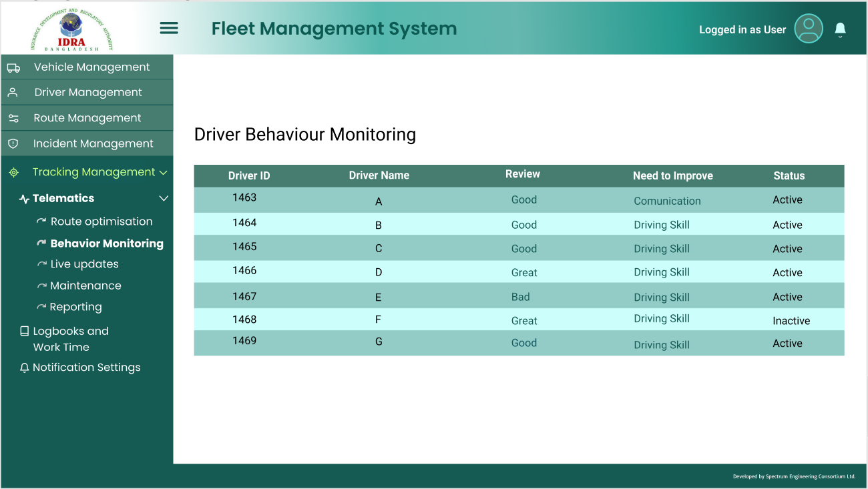Click Comunication in Need to Improve
The width and height of the screenshot is (868, 489).
click(x=667, y=201)
